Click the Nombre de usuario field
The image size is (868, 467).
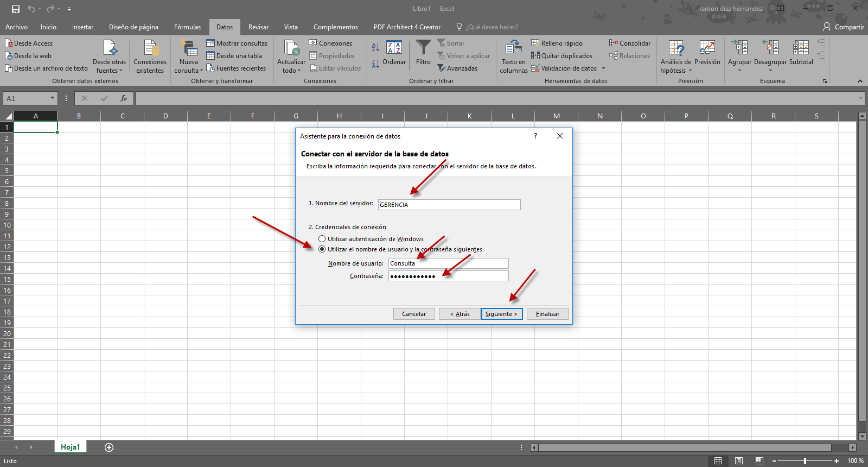tap(449, 263)
